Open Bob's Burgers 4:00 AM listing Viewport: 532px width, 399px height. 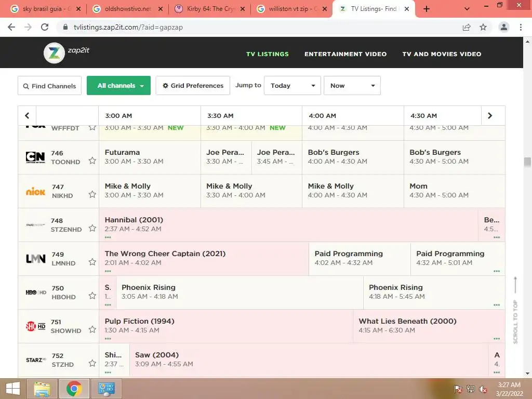(x=353, y=157)
